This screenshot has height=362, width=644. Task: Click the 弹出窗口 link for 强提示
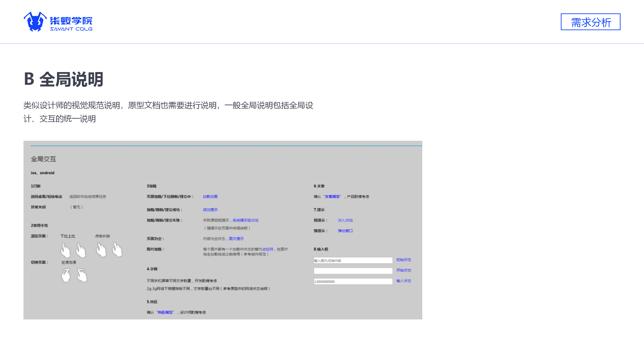click(345, 231)
